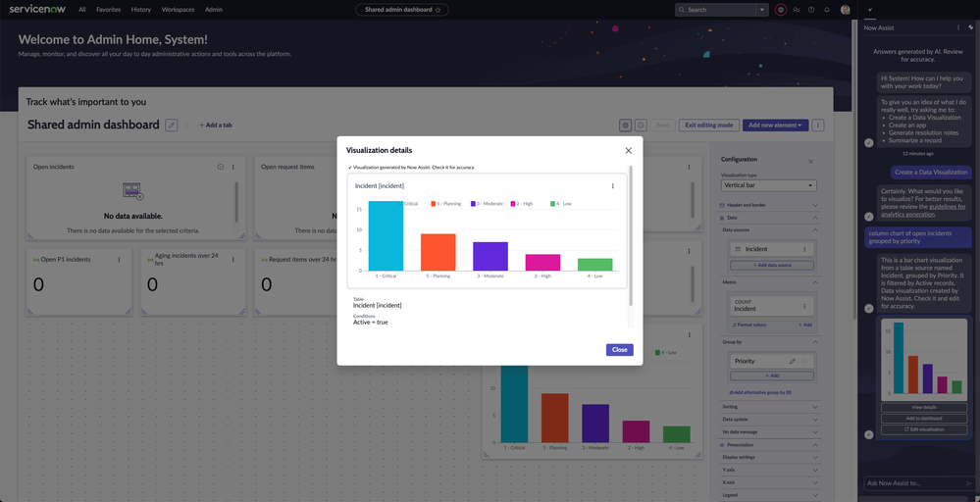
Task: Click Add a tab
Action: [x=216, y=125]
